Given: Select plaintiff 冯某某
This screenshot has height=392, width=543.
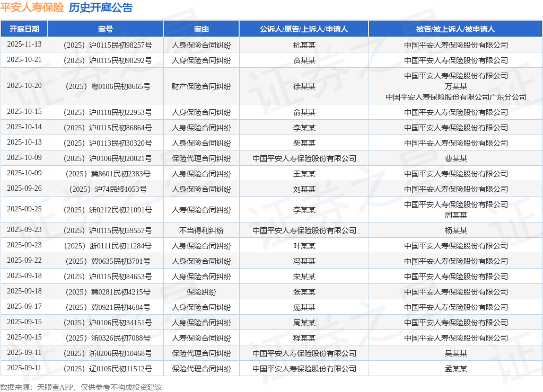Looking at the screenshot, I should point(304,261).
